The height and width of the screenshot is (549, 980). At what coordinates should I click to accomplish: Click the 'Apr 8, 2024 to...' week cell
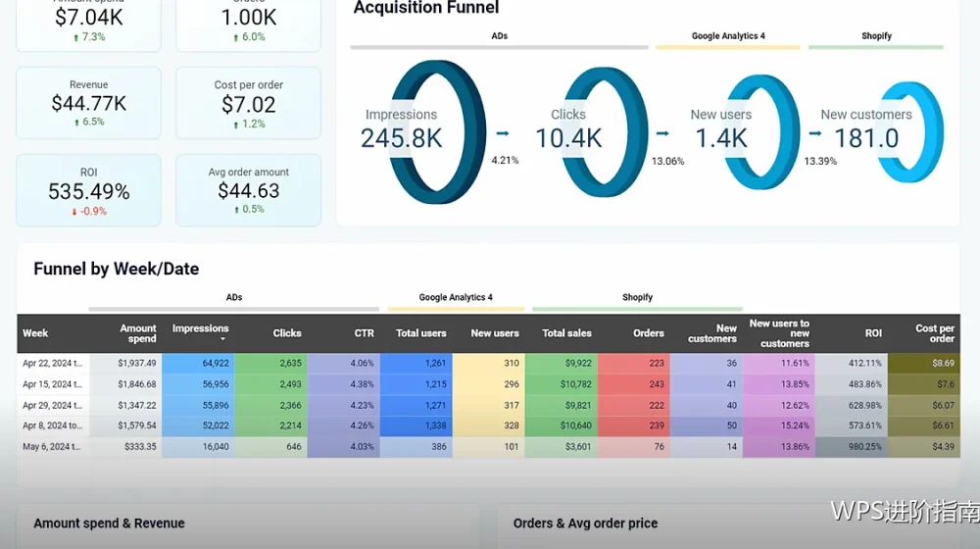(53, 425)
